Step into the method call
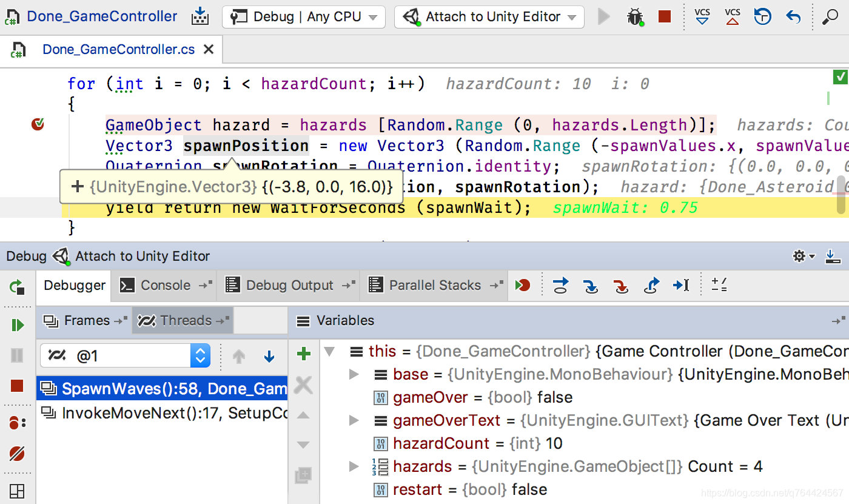Image resolution: width=849 pixels, height=504 pixels. tap(591, 285)
